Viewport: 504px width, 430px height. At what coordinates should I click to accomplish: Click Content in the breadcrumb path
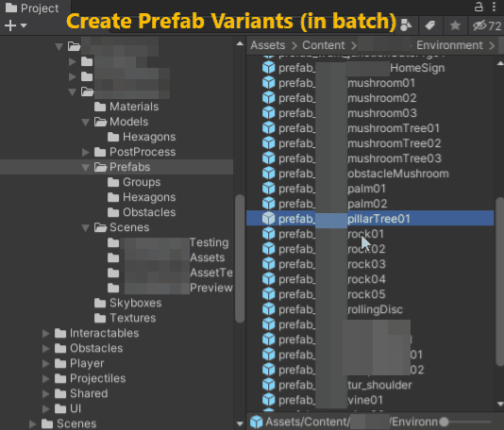point(323,45)
